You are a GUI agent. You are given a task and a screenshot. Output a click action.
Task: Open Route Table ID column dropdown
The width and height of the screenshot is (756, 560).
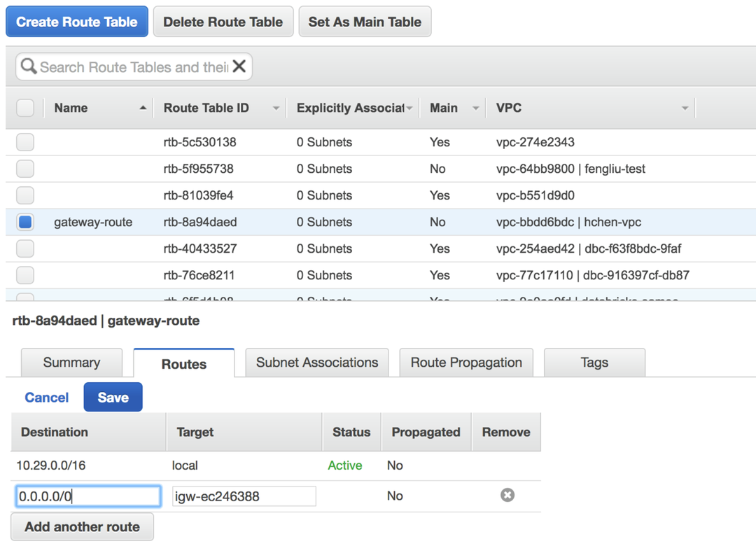pyautogui.click(x=276, y=108)
